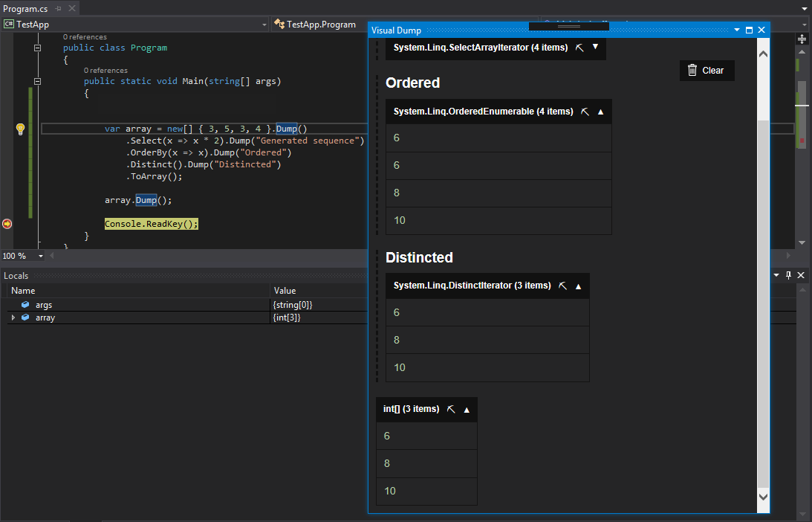
Task: Click the {string[0]} value in Locals
Action: point(293,305)
